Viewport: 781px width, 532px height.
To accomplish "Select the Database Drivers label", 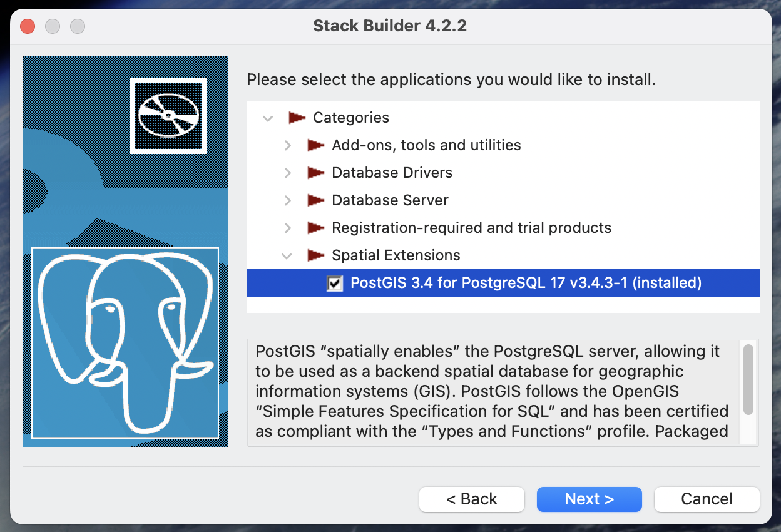I will (392, 173).
